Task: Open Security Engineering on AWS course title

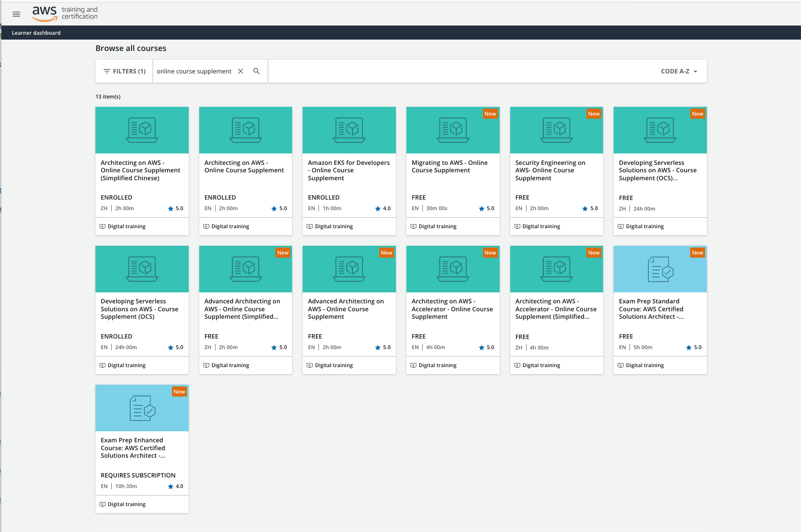Action: [x=550, y=170]
